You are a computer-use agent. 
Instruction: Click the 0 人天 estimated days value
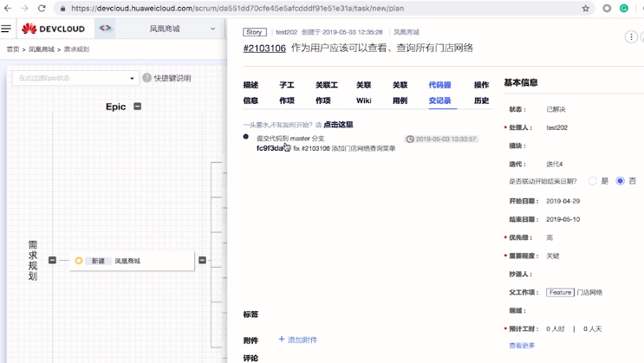coord(592,329)
